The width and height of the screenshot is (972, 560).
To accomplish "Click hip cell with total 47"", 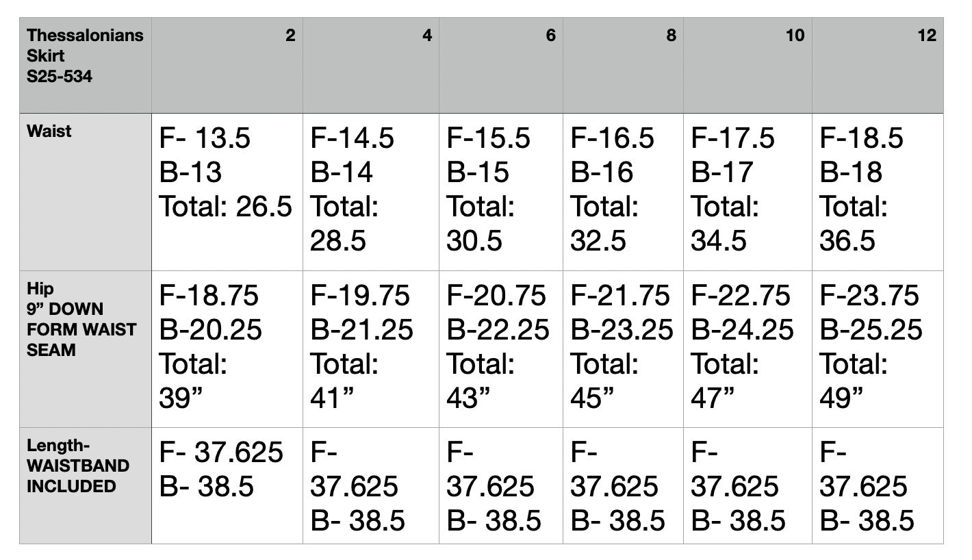I will [747, 349].
